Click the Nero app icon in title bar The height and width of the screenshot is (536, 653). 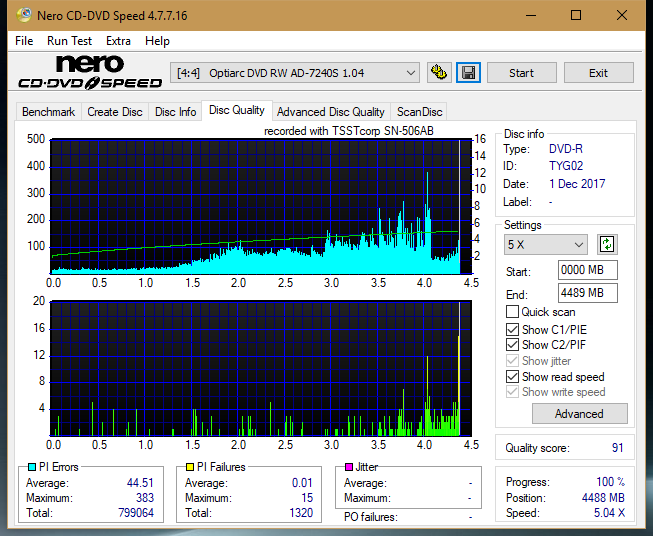coord(24,15)
